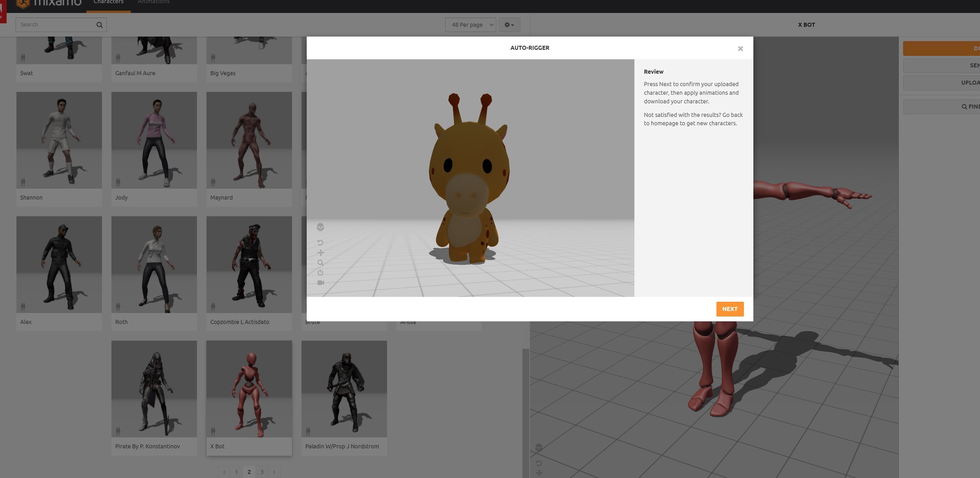Click the Upload Character button
This screenshot has width=980, height=478.
pos(942,83)
